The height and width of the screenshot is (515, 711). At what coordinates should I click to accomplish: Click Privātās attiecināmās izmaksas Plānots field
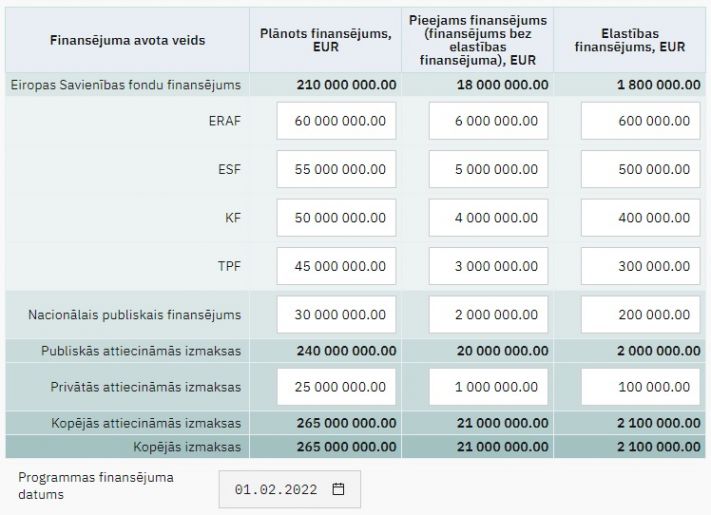coord(335,387)
